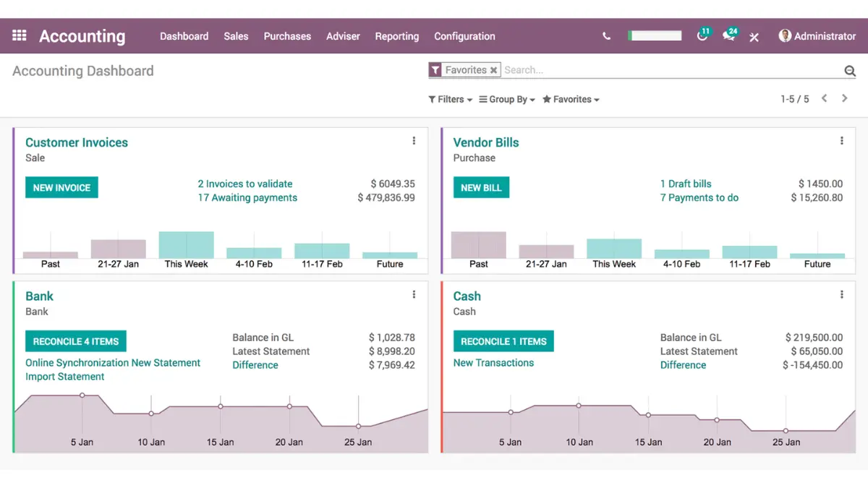The height and width of the screenshot is (488, 868).
Task: Expand the Group By dropdown
Action: coord(507,99)
